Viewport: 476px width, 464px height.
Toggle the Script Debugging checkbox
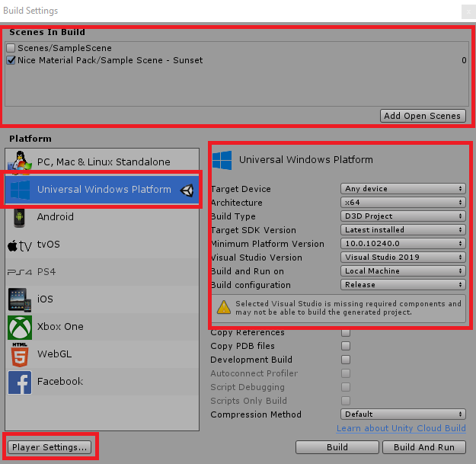click(x=346, y=387)
